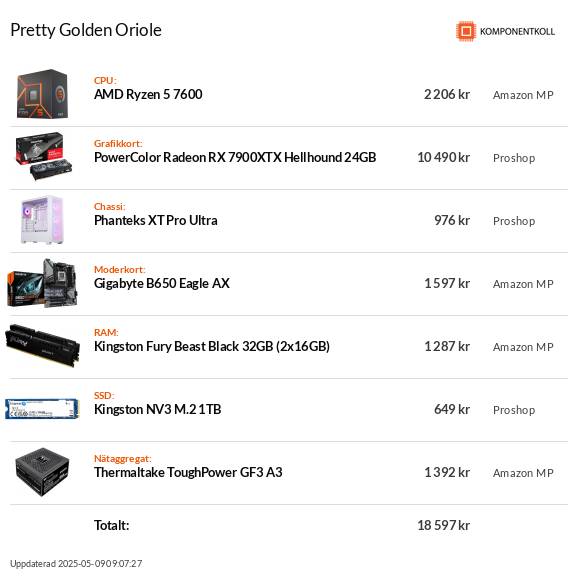Viewport: 577px width, 577px height.
Task: Click the KOMPONENTKOLL brand text
Action: point(517,32)
